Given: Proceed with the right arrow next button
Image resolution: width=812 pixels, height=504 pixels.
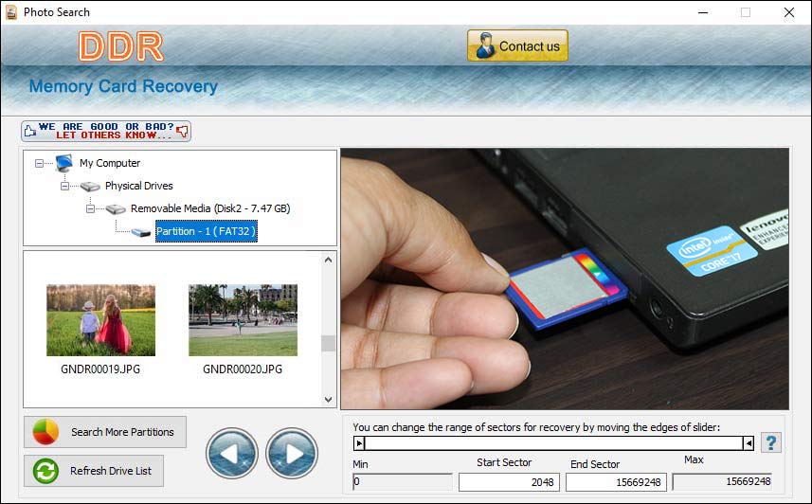Looking at the screenshot, I should point(292,453).
